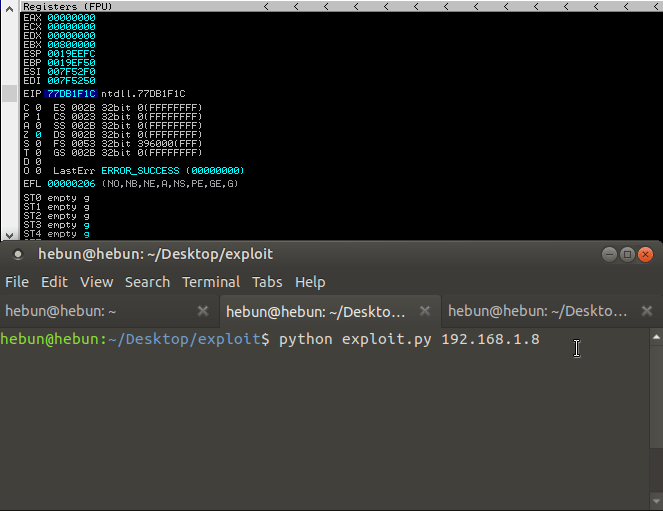This screenshot has height=511, width=663.
Task: Toggle the S sign flag value
Action: (38, 144)
